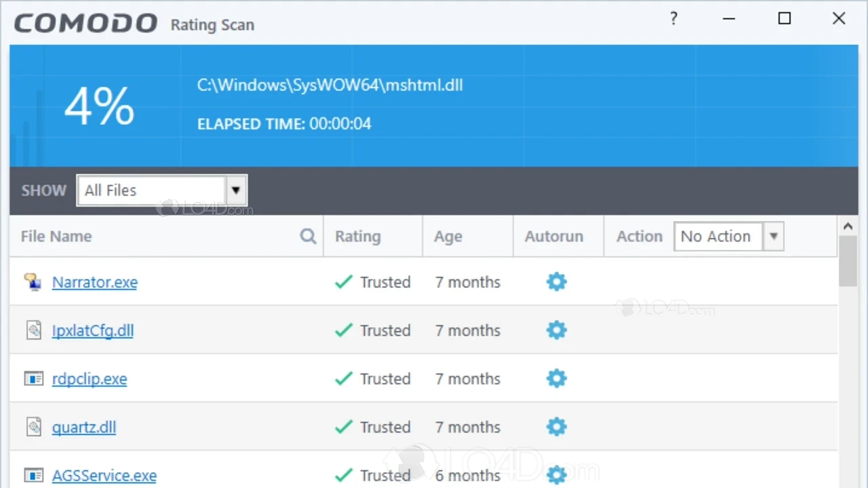Click the rdpclip.exe file icon
This screenshot has width=868, height=488.
coord(33,379)
